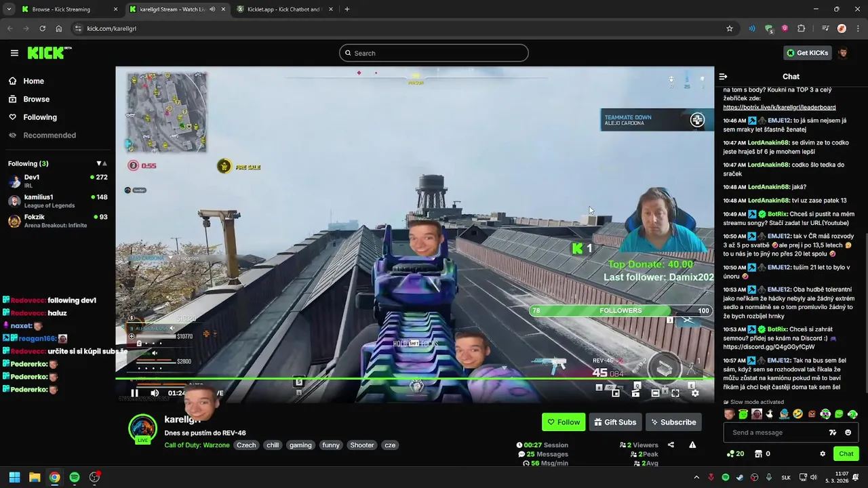Enter fullscreen mode on player
The width and height of the screenshot is (868, 488).
[x=675, y=393]
